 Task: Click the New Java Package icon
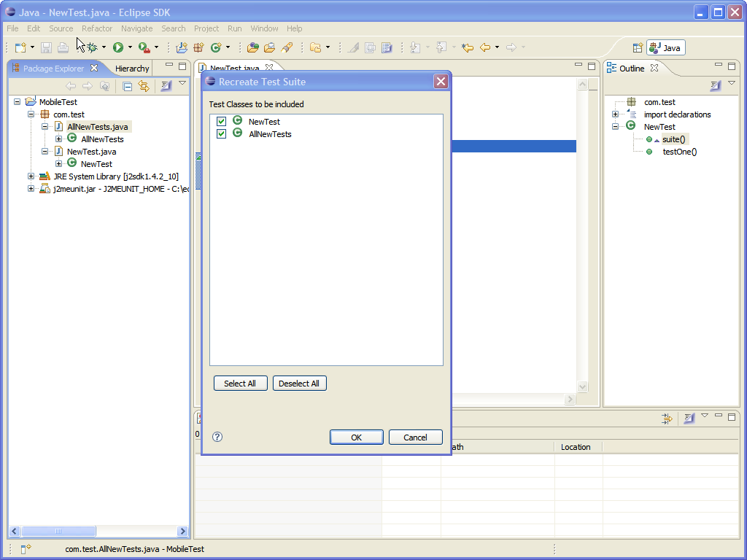coord(198,47)
